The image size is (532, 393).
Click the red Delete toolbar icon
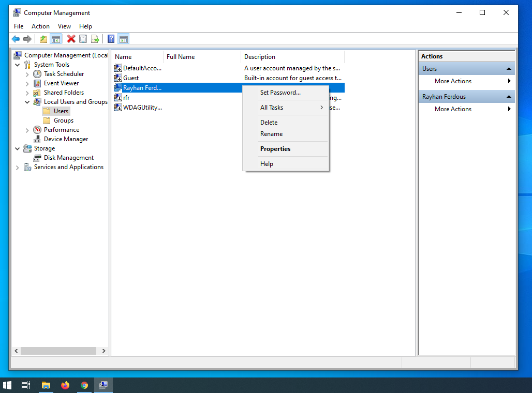point(71,39)
